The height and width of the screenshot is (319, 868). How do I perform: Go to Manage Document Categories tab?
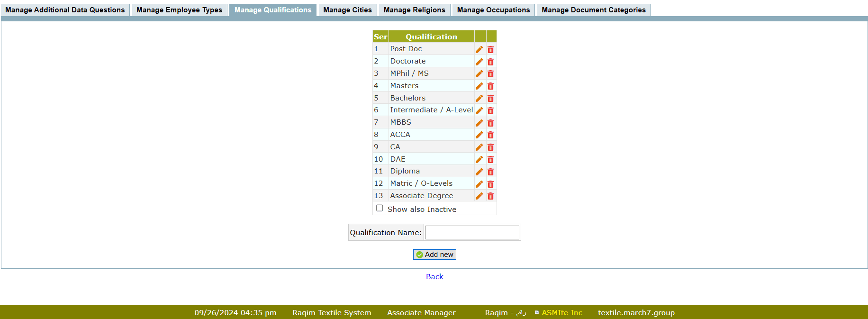(x=593, y=10)
